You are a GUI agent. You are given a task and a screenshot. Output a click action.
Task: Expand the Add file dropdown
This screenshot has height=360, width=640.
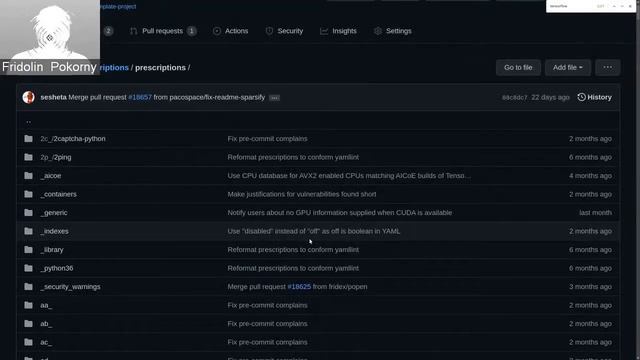[568, 67]
